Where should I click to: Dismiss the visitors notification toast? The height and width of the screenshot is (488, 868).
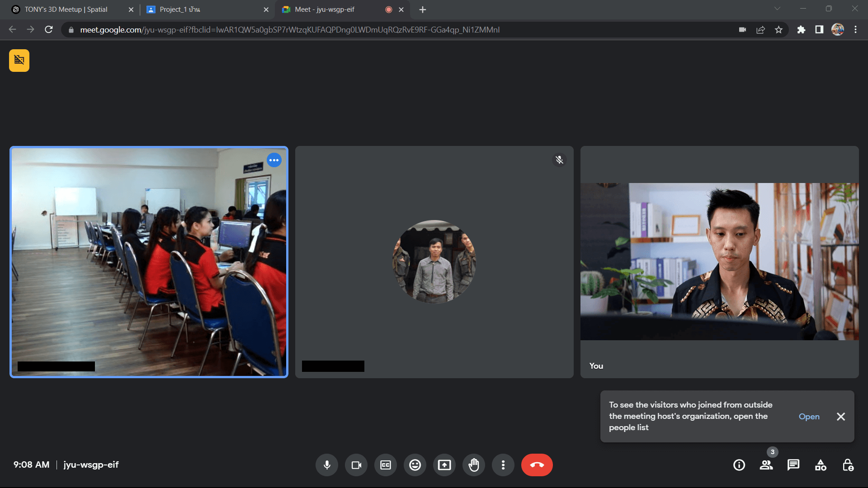(840, 416)
